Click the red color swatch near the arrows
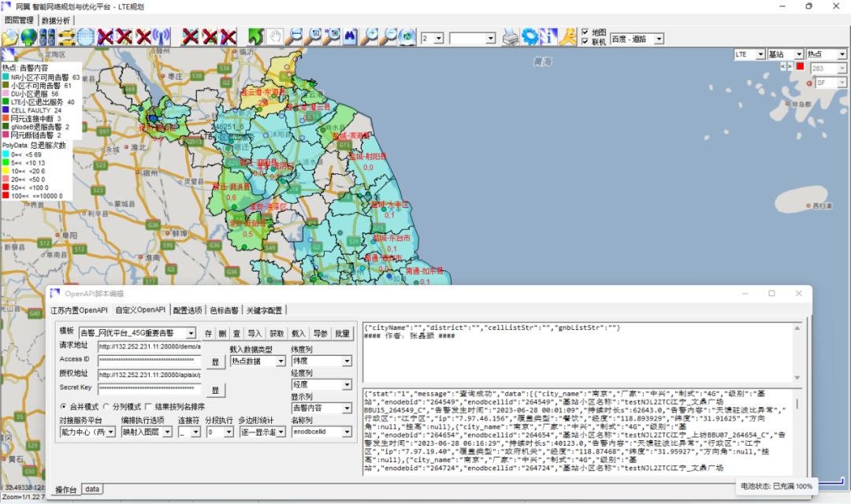 tap(800, 67)
